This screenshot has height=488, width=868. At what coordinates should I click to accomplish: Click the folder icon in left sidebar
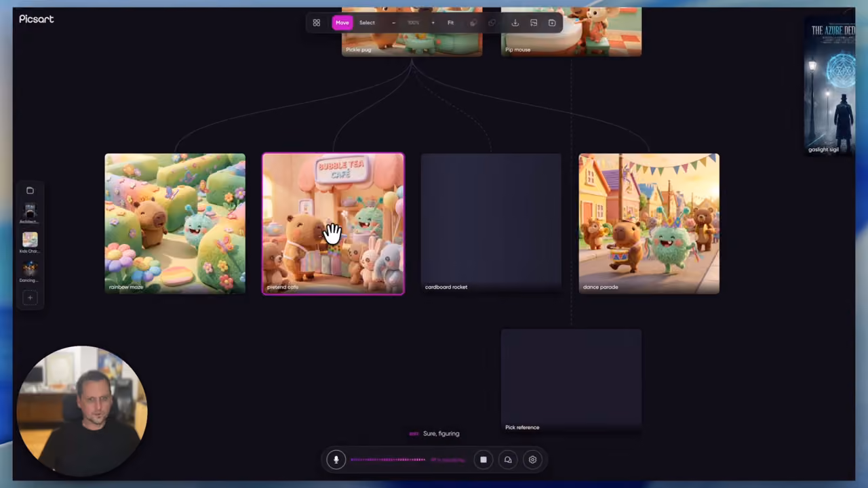pyautogui.click(x=30, y=190)
